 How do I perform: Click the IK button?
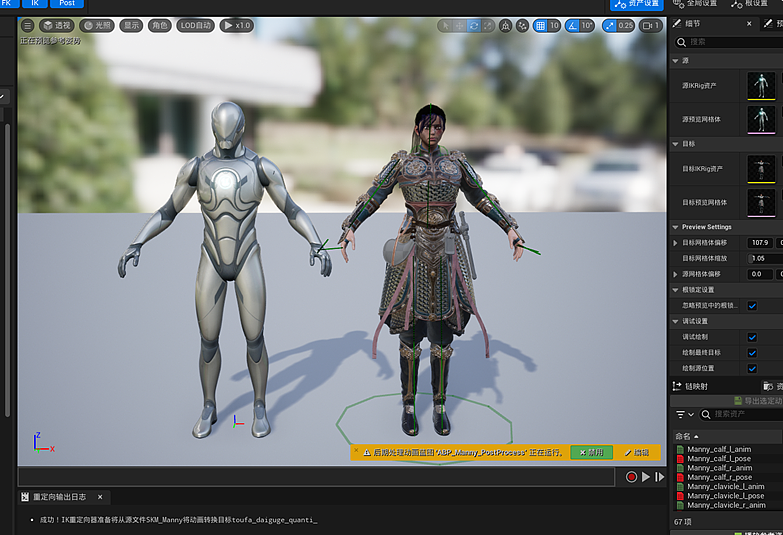35,3
